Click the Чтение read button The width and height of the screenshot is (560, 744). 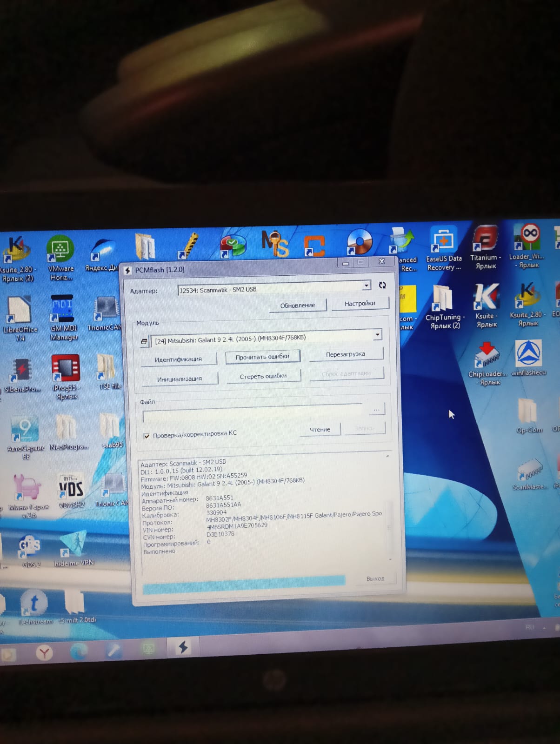[320, 430]
